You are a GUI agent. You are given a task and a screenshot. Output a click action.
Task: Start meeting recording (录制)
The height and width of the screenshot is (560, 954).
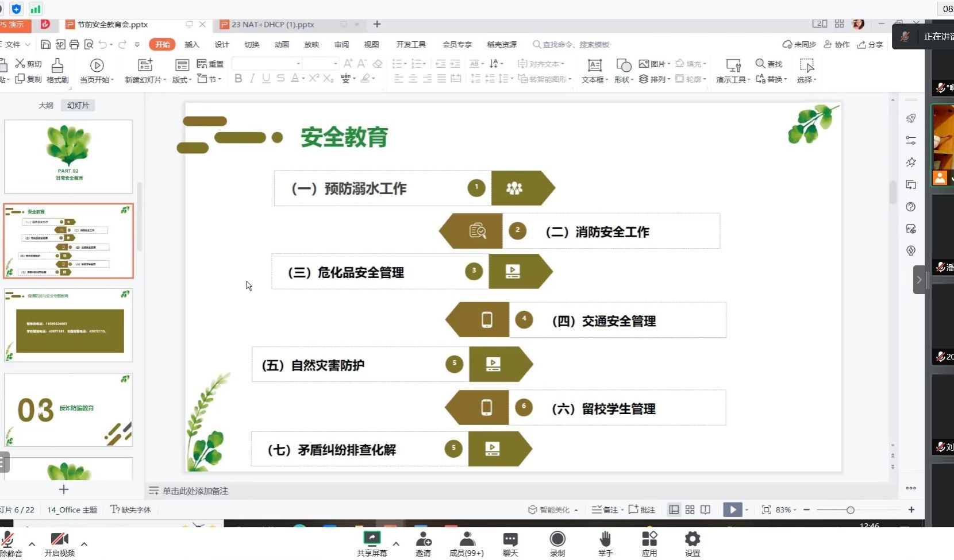click(557, 540)
